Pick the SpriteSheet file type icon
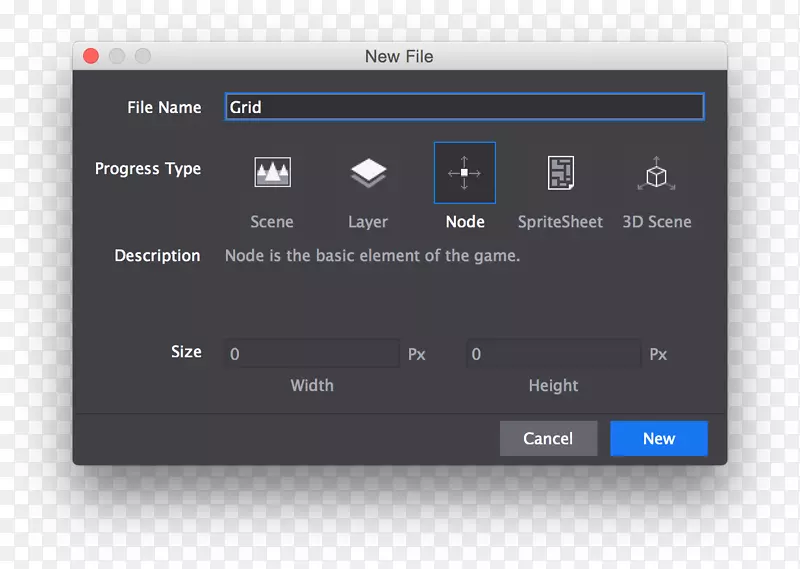Screen dimensions: 800x569 click(x=560, y=173)
